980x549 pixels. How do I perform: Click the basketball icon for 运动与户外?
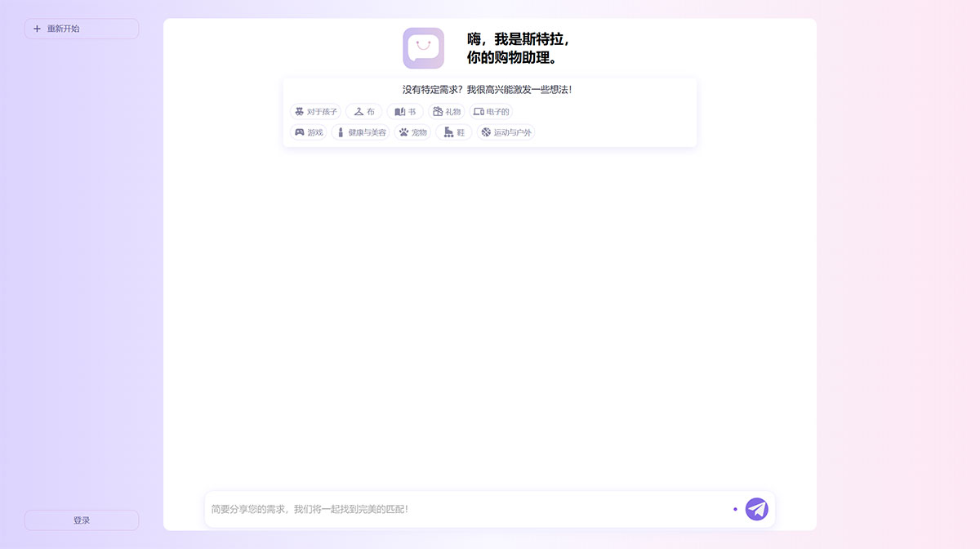tap(485, 132)
